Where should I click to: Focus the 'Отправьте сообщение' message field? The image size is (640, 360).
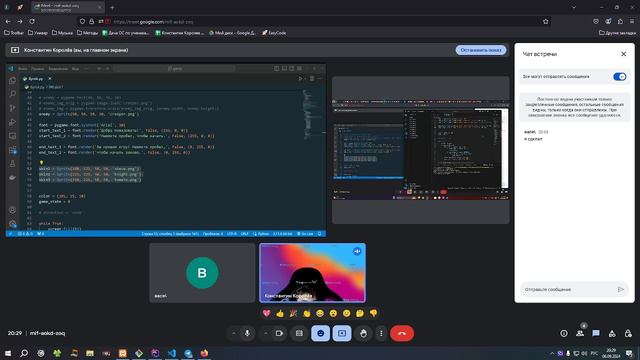(568, 289)
